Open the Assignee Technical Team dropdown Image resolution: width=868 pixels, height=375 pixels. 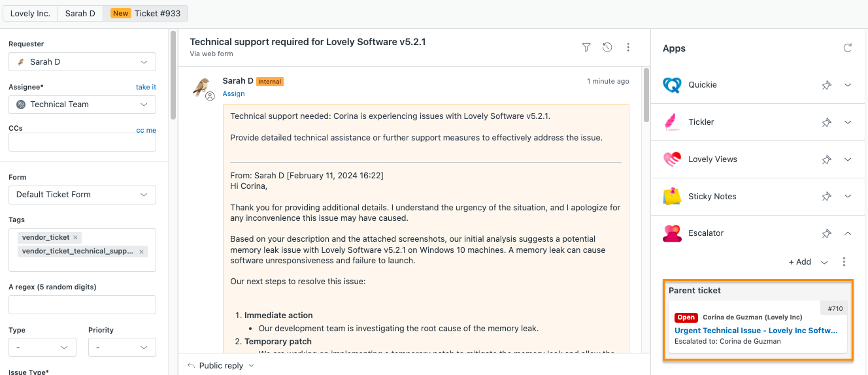tap(82, 105)
